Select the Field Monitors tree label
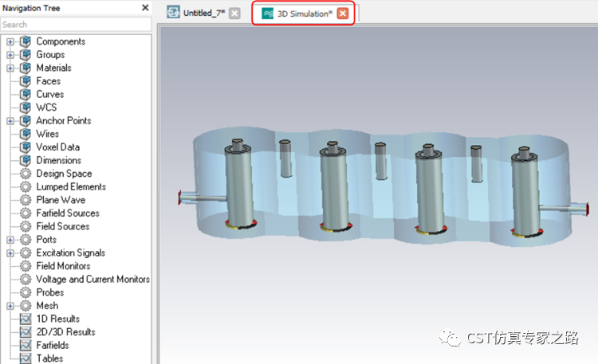Screen dimensions: 598x364 click(63, 266)
